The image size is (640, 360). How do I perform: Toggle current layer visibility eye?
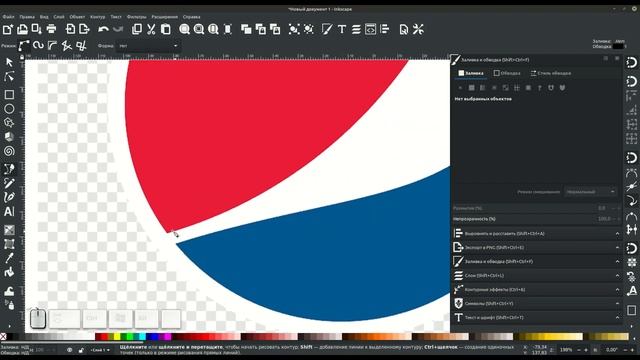70,350
